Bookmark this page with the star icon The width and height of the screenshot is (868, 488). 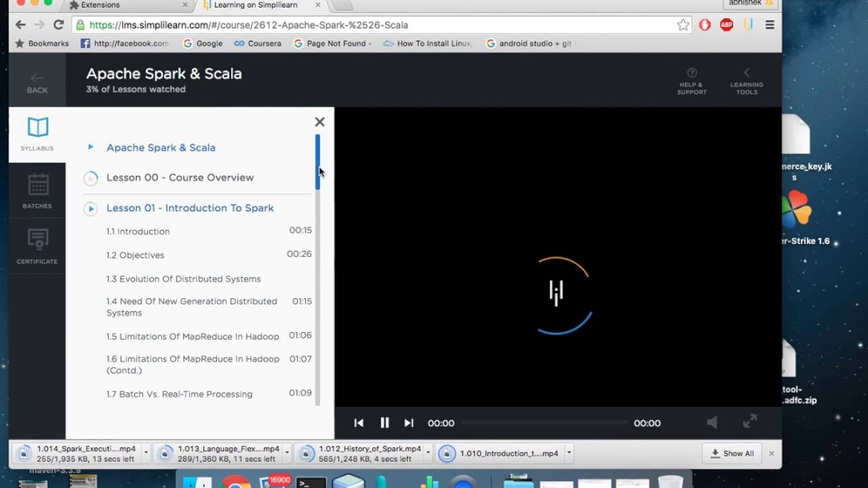683,25
